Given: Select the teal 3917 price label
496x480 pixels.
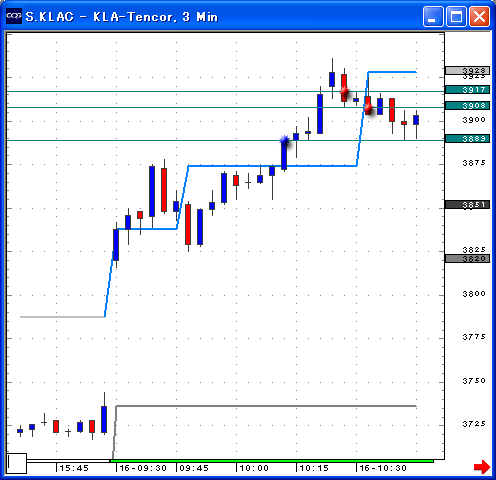Looking at the screenshot, I should pyautogui.click(x=468, y=89).
